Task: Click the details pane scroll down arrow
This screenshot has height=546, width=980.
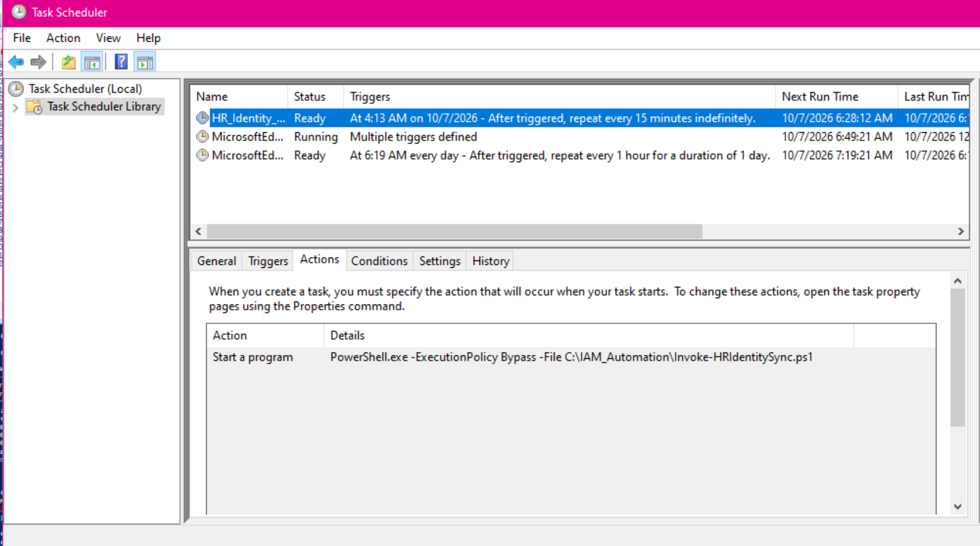Action: [958, 507]
